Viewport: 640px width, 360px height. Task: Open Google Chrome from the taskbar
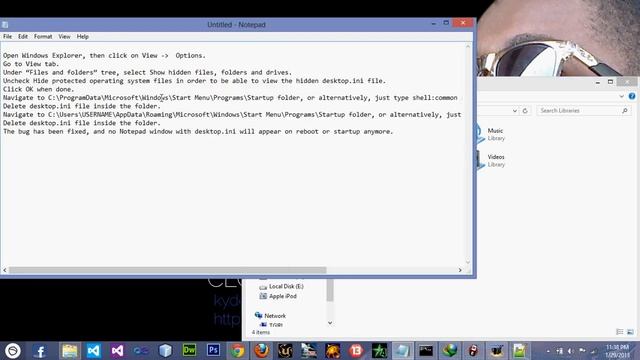[x=237, y=351]
